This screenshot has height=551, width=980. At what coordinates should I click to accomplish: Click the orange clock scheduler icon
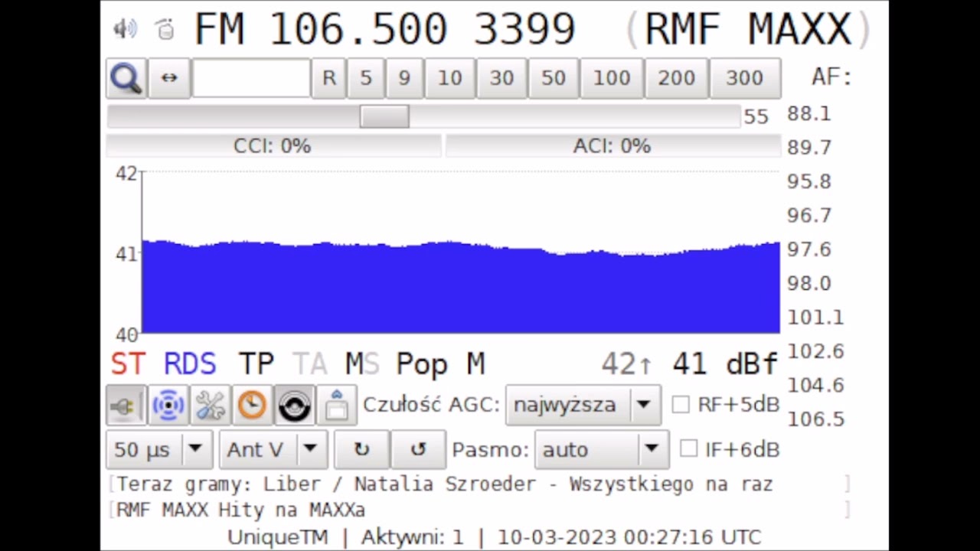point(252,405)
